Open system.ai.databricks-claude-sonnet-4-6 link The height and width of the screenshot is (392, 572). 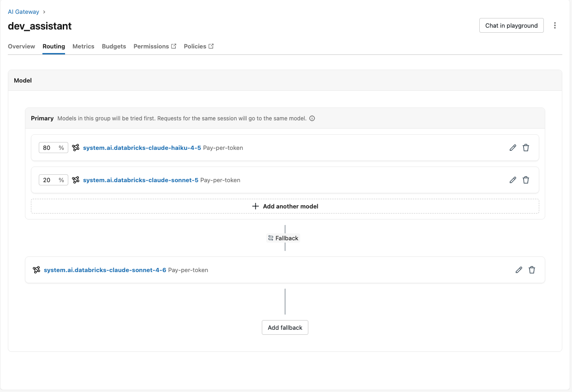coord(105,270)
